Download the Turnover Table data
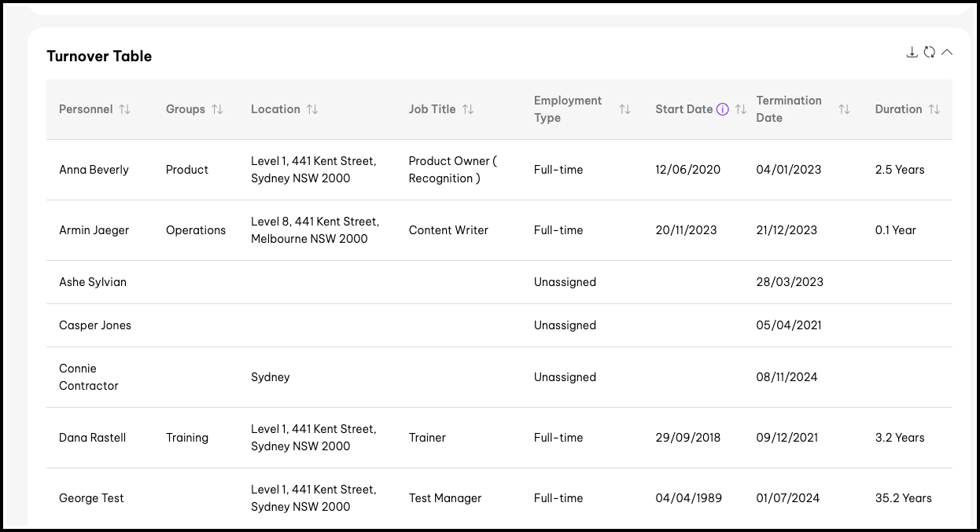Viewport: 980px width, 532px height. [x=912, y=52]
